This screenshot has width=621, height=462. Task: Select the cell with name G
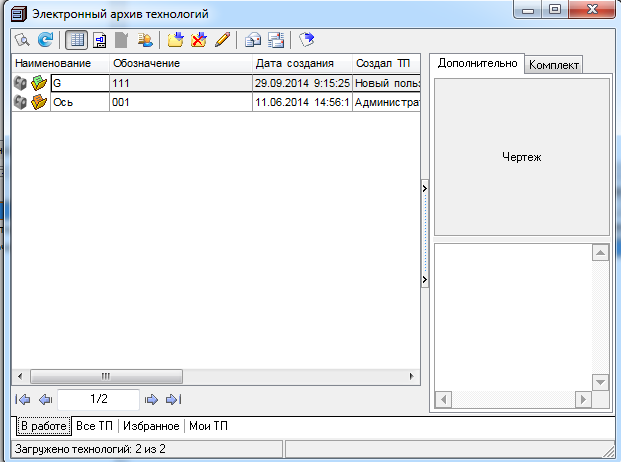click(80, 83)
